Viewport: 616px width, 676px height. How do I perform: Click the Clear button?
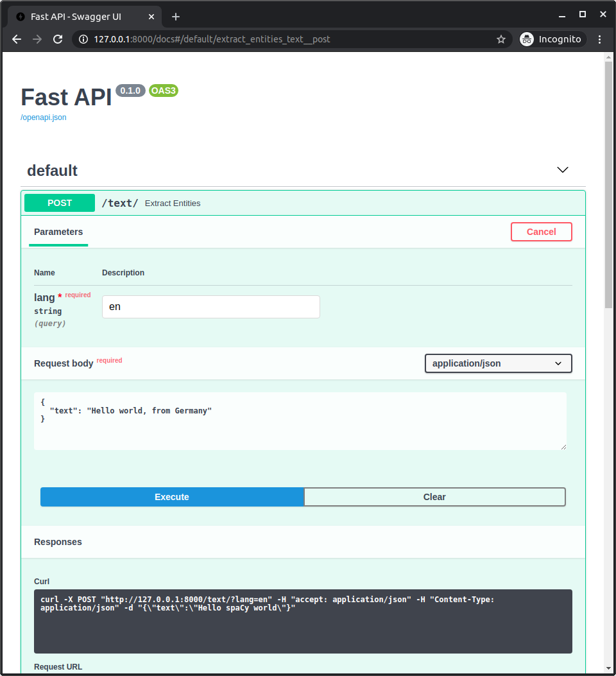point(434,497)
